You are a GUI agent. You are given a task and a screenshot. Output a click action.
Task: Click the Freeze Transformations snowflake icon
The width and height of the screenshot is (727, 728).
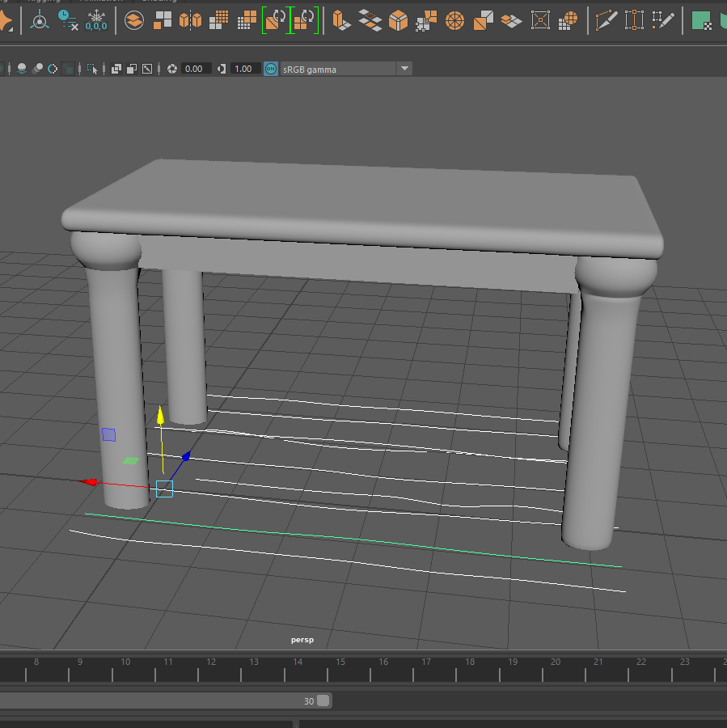96,20
